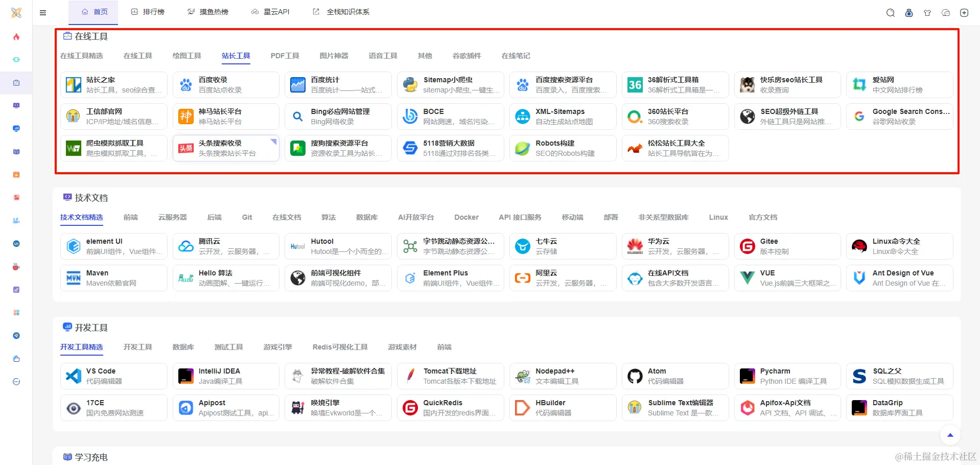Switch to the 图片神器 category tab
This screenshot has width=980, height=465.
[334, 56]
